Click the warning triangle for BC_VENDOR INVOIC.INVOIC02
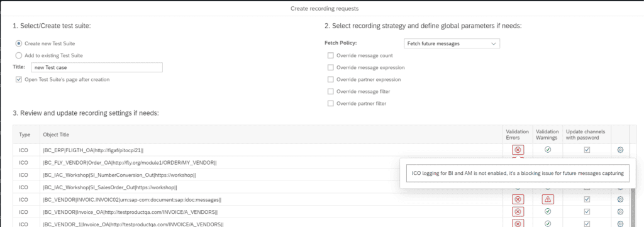The width and height of the screenshot is (644, 227). [x=548, y=199]
